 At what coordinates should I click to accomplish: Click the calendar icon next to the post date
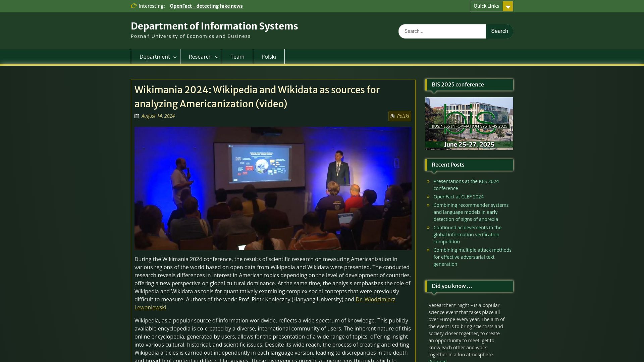coord(137,116)
